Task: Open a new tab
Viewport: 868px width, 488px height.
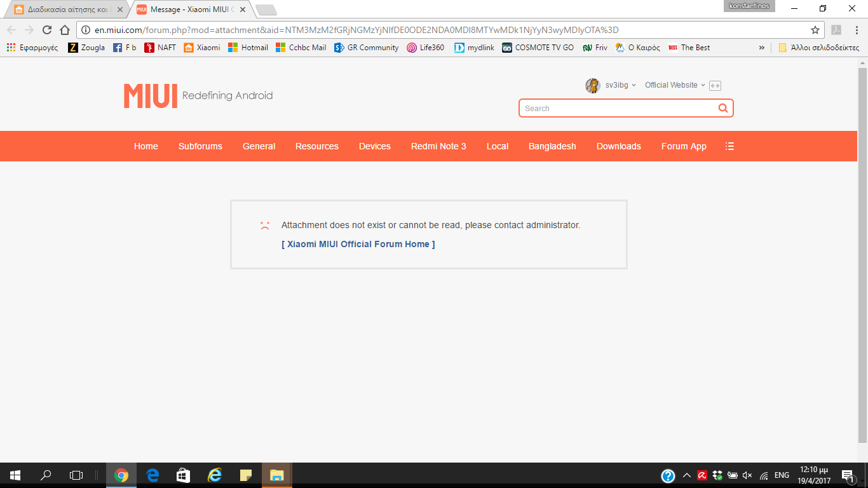Action: 266,10
